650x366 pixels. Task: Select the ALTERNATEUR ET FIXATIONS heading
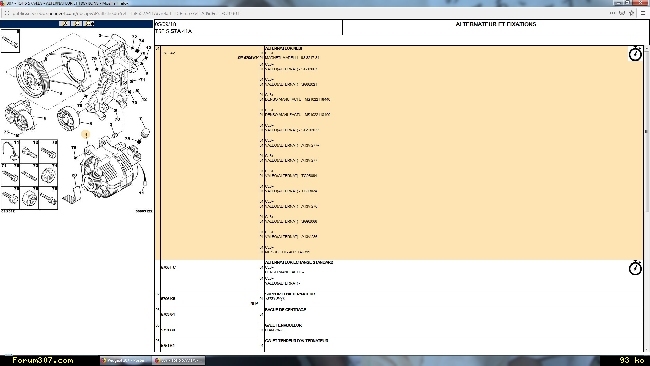pyautogui.click(x=495, y=24)
